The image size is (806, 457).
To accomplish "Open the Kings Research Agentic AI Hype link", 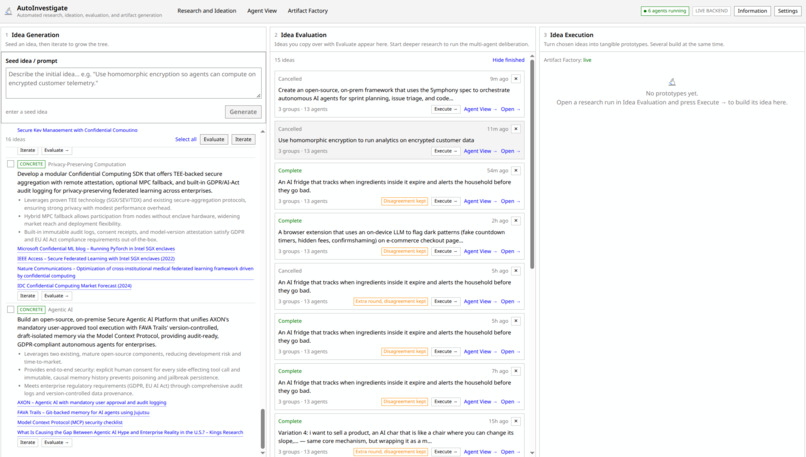I will pos(130,432).
